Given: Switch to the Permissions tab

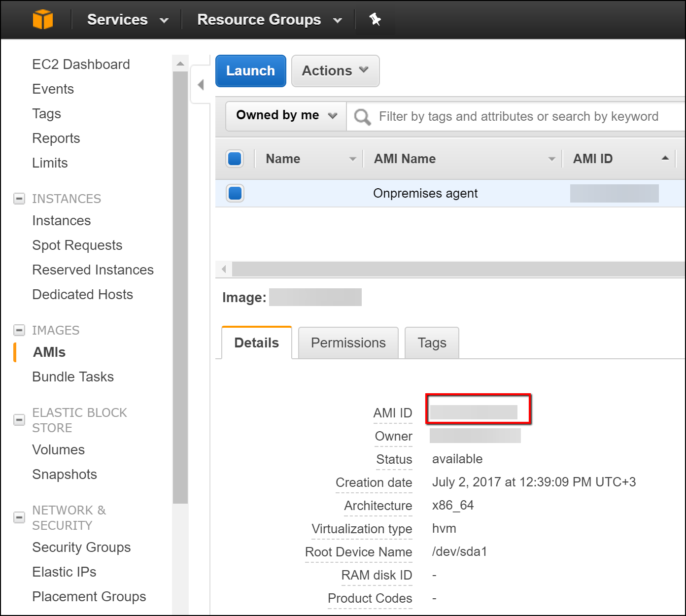Looking at the screenshot, I should tap(348, 343).
